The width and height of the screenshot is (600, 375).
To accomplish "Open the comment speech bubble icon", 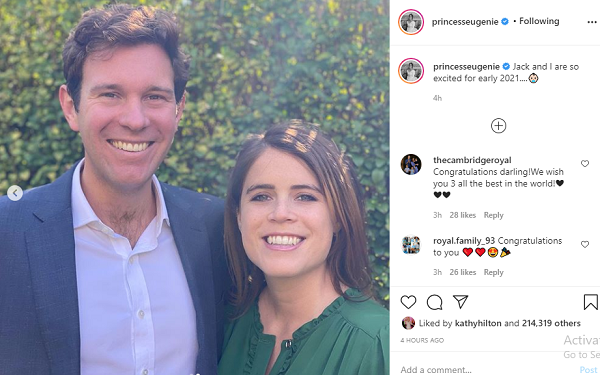I will [435, 302].
